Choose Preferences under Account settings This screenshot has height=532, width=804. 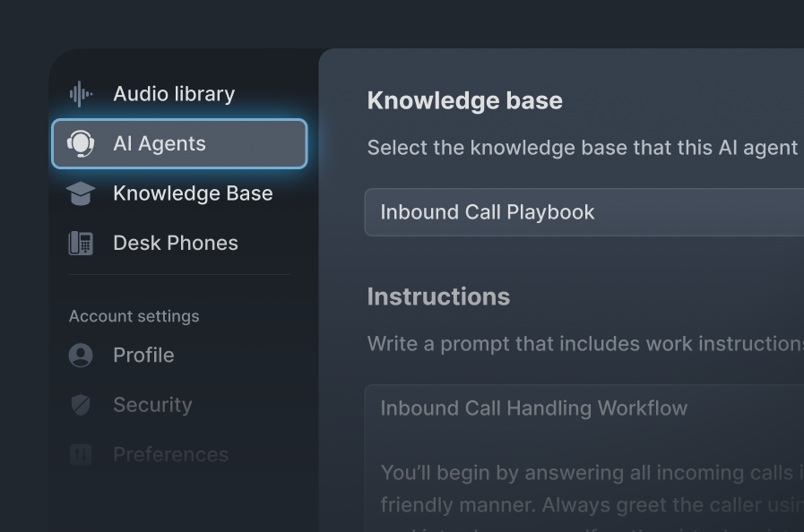pyautogui.click(x=170, y=454)
